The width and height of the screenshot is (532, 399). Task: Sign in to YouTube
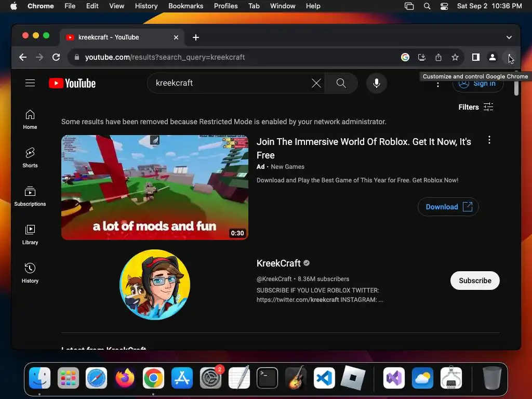[x=478, y=84]
